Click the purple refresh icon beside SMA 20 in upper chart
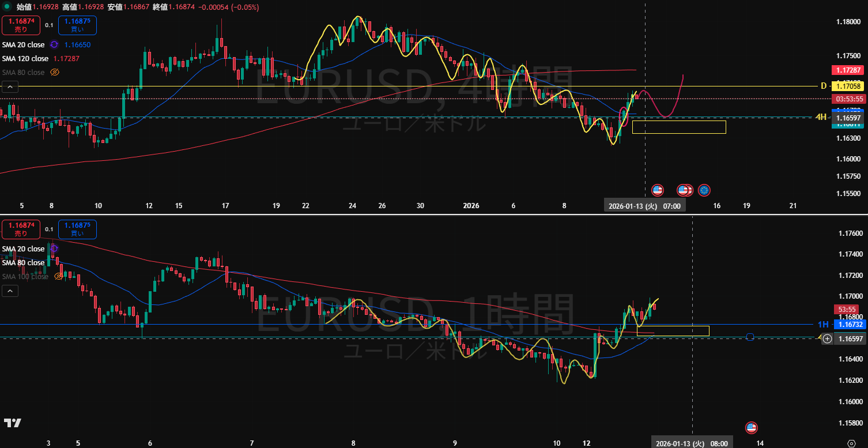868x448 pixels. pyautogui.click(x=54, y=44)
